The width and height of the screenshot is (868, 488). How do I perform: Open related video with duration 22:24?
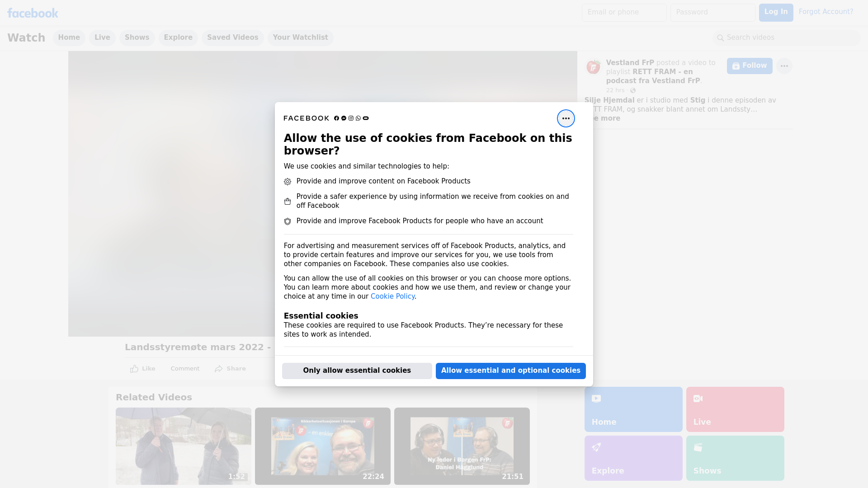coord(323,446)
